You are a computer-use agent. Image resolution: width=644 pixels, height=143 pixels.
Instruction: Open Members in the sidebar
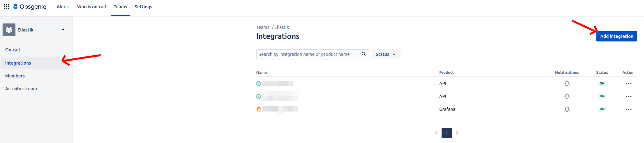tap(15, 76)
